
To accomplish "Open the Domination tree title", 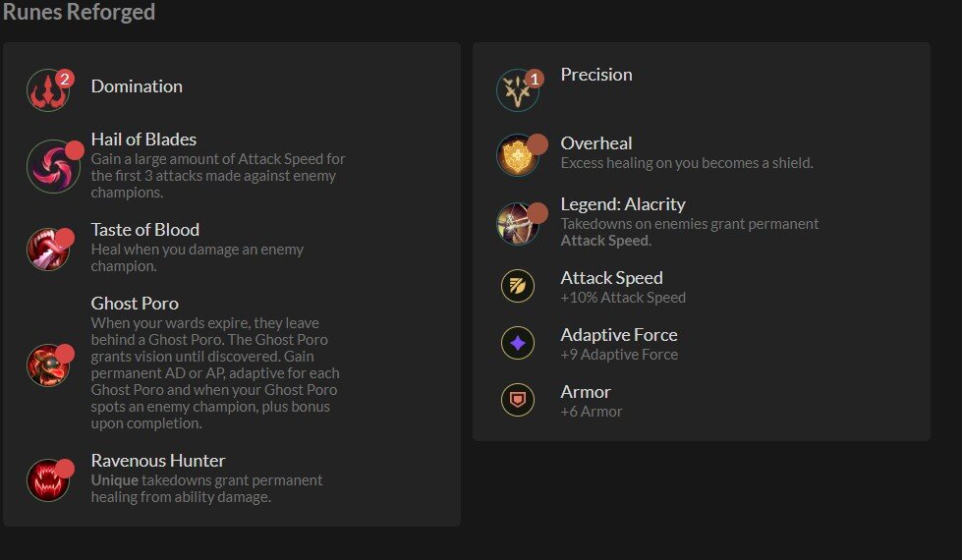I will [x=137, y=86].
